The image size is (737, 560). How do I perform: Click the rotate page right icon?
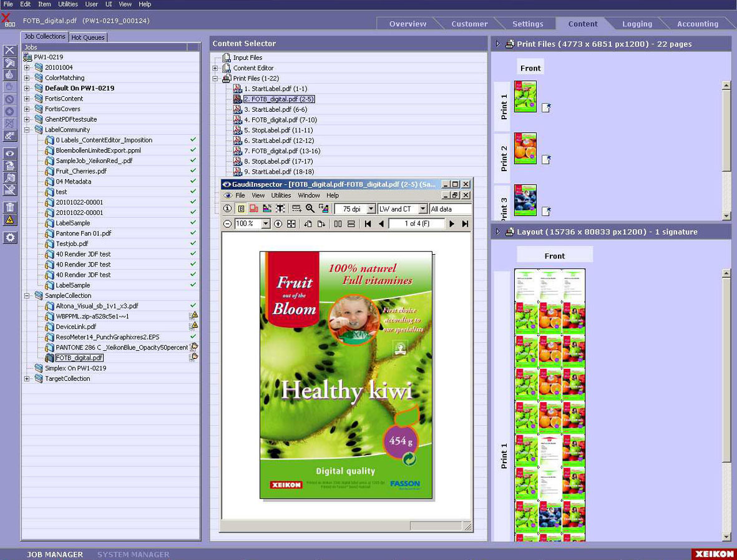click(320, 222)
